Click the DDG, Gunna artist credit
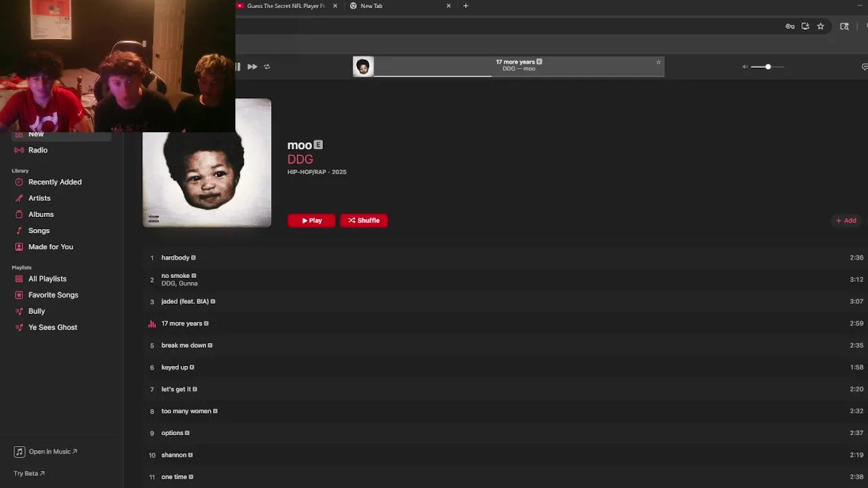This screenshot has height=488, width=868. tap(180, 283)
